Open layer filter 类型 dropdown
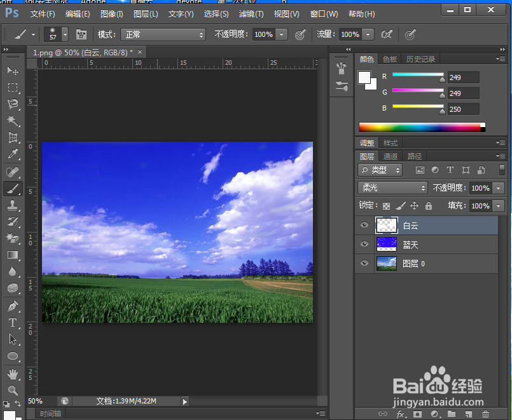The height and width of the screenshot is (420, 512). [380, 170]
